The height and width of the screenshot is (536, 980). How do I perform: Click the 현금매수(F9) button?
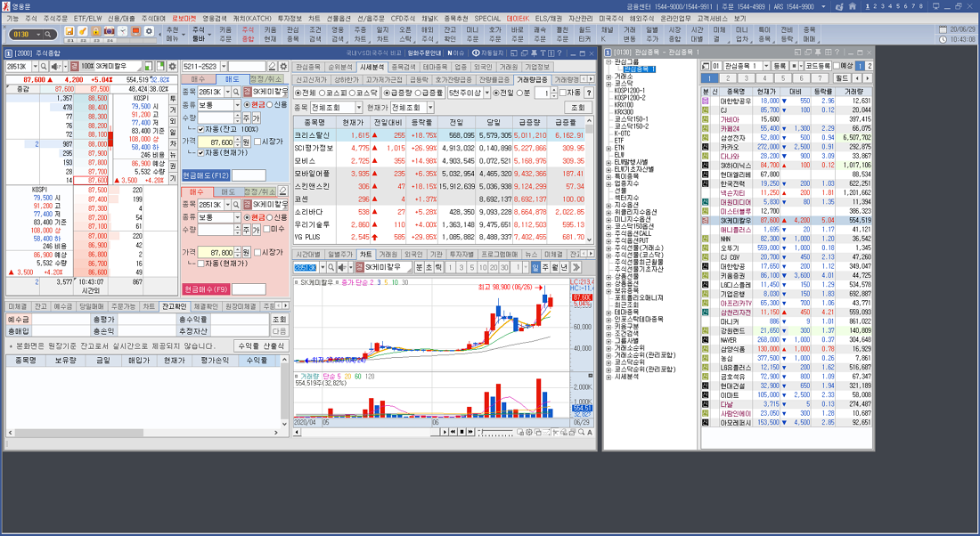[x=207, y=289]
